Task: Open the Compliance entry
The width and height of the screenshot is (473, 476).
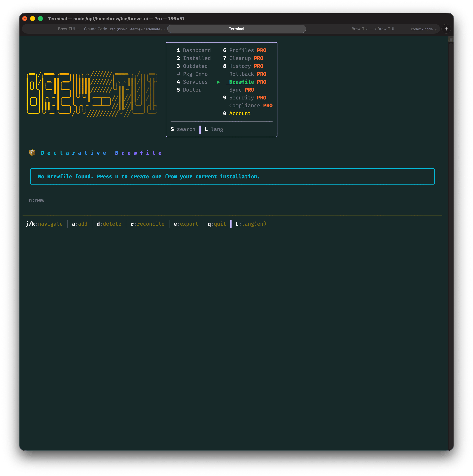Action: pos(251,105)
